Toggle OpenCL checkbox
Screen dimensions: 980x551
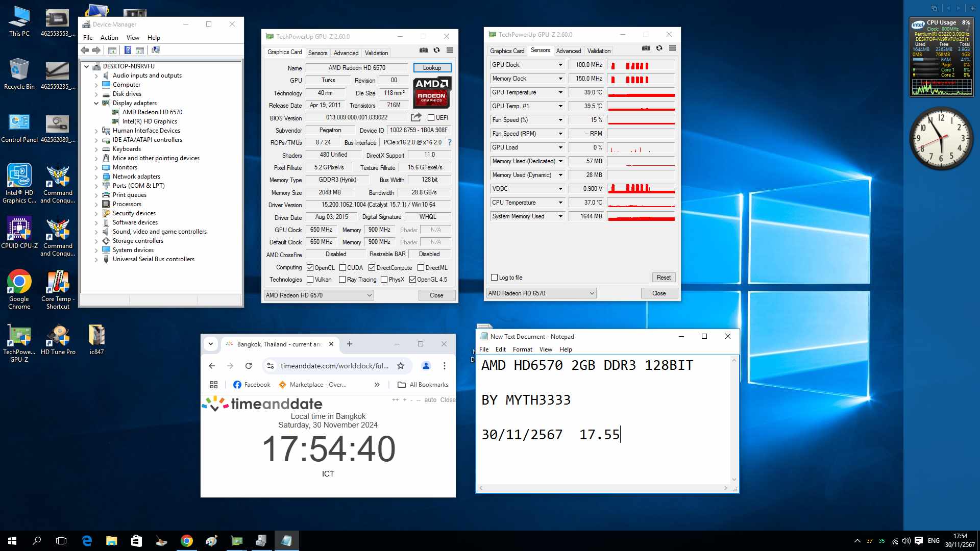310,268
